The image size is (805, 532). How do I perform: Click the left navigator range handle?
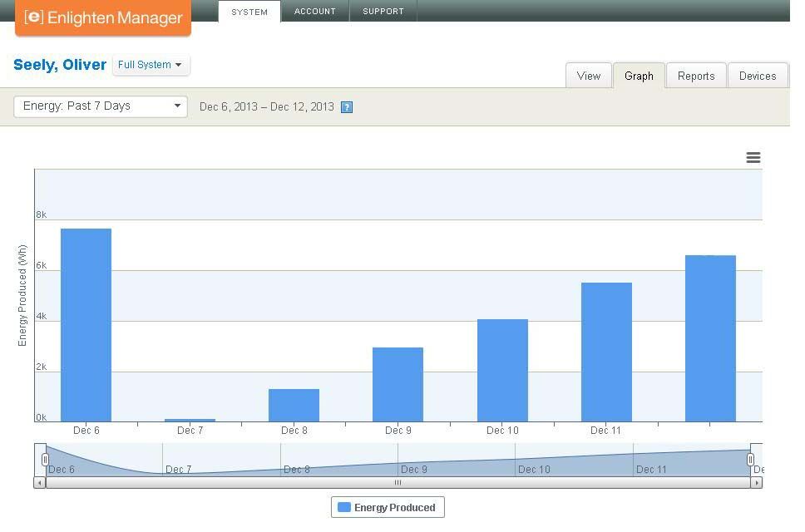pyautogui.click(x=45, y=460)
